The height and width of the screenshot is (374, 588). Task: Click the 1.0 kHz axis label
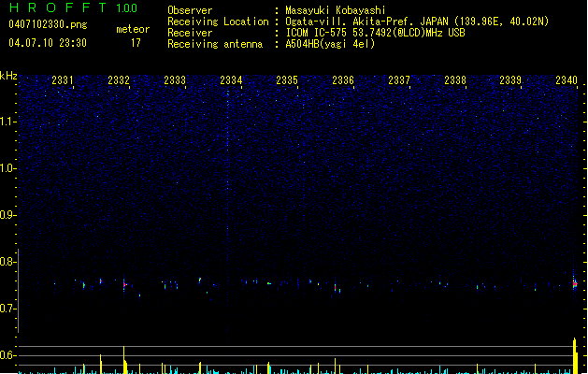7,168
